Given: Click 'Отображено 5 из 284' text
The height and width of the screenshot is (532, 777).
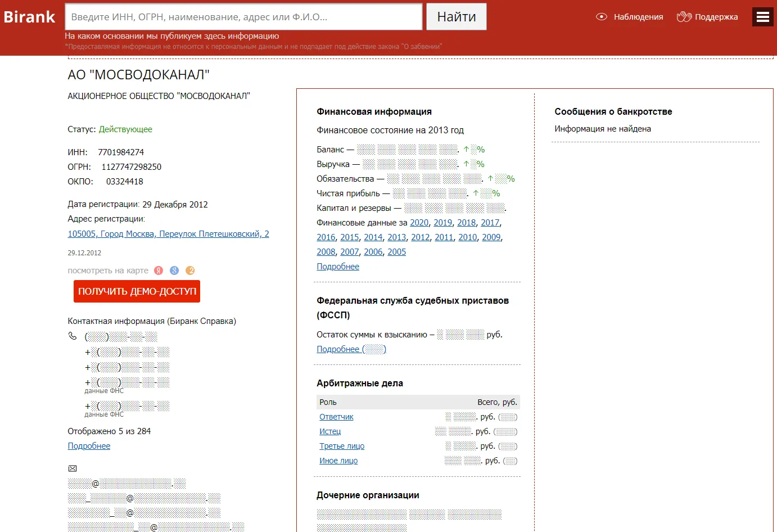Looking at the screenshot, I should point(109,431).
